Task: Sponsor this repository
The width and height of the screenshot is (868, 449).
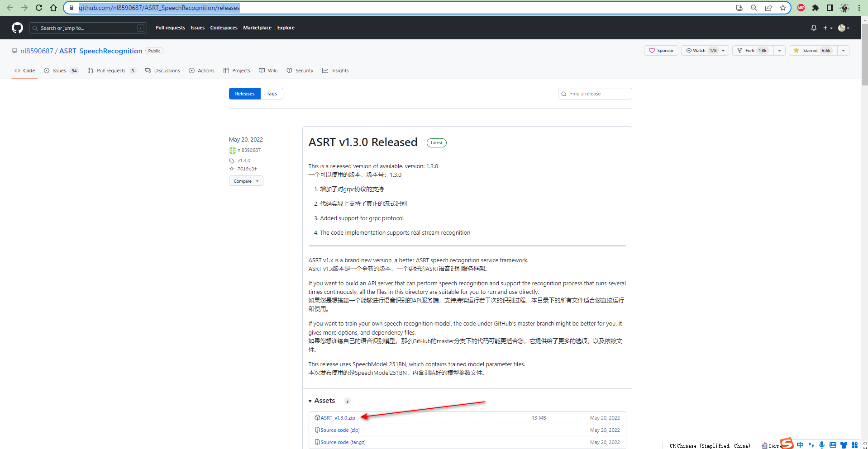Action: pyautogui.click(x=661, y=51)
